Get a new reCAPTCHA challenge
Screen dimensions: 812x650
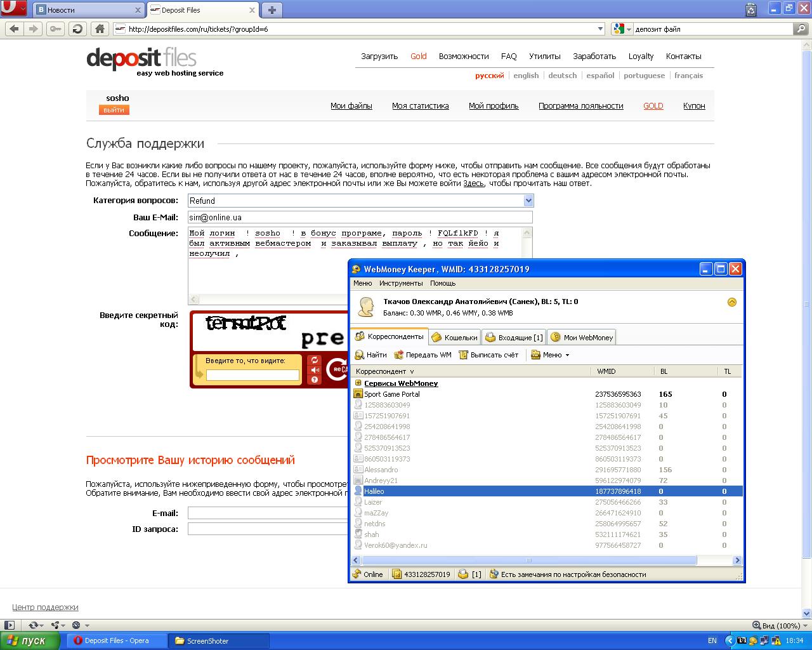(x=314, y=360)
